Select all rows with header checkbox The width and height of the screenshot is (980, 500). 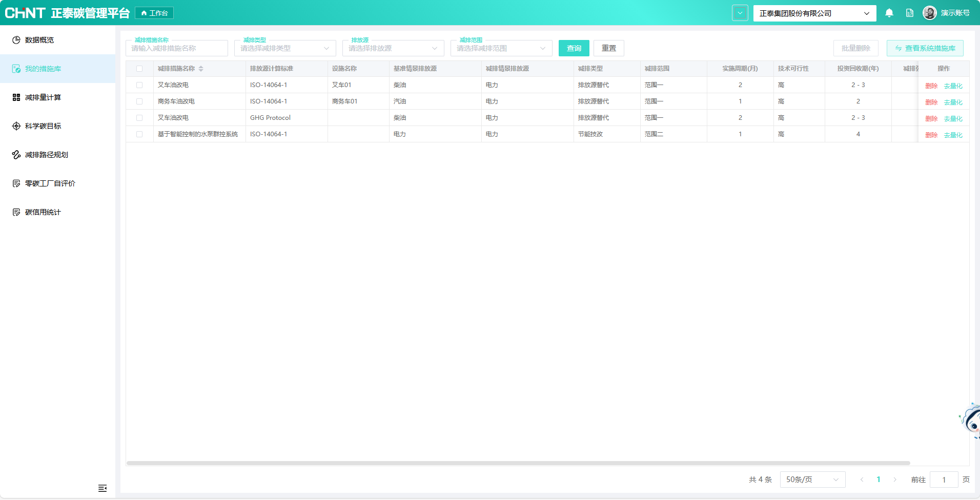click(x=139, y=69)
